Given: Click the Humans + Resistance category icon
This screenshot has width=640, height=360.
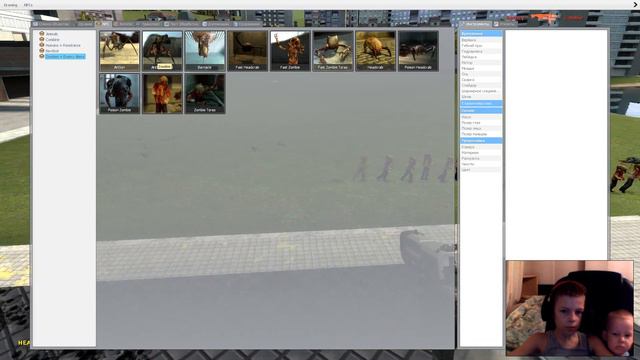Looking at the screenshot, I should [x=42, y=45].
